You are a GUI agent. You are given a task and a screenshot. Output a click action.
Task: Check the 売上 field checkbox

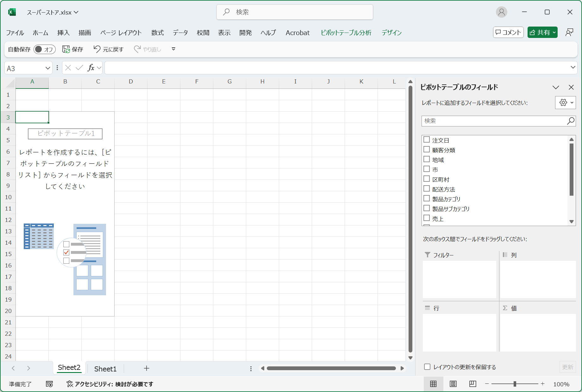click(x=427, y=218)
